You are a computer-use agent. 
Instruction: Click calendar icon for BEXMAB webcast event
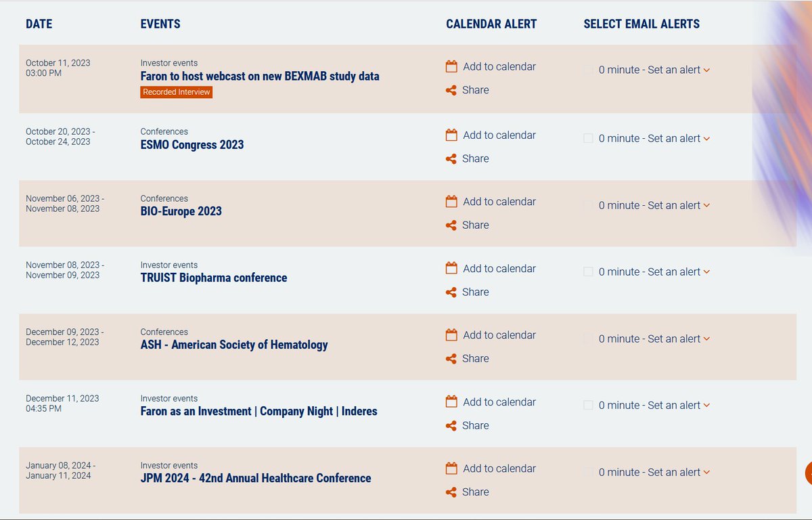(451, 66)
